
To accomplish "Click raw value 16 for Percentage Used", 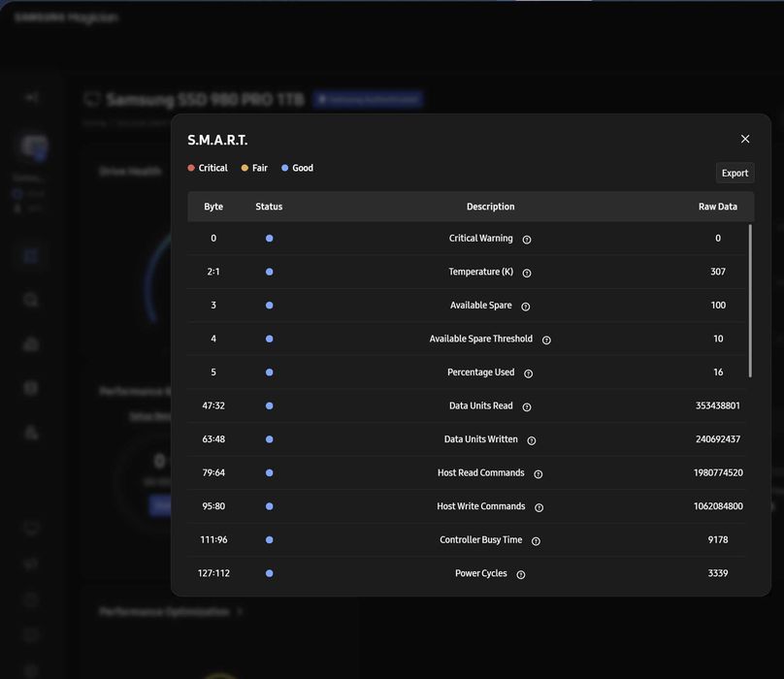I will (x=718, y=372).
